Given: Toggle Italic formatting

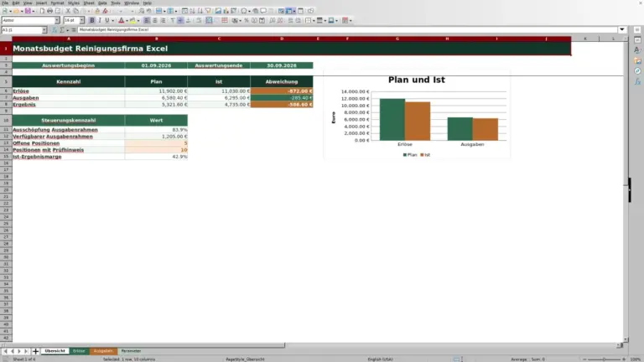Looking at the screenshot, I should 100,20.
